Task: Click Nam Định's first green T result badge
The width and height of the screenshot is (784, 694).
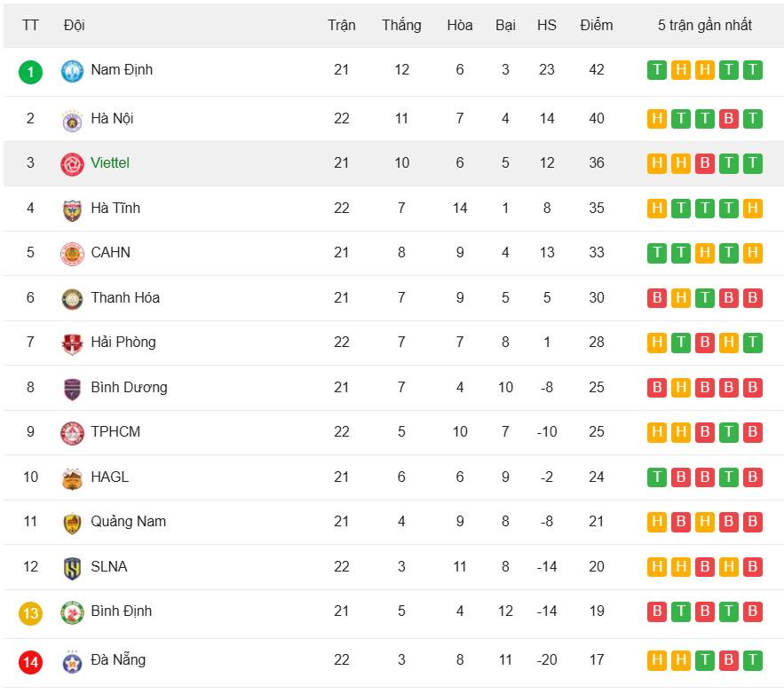Action: (657, 70)
